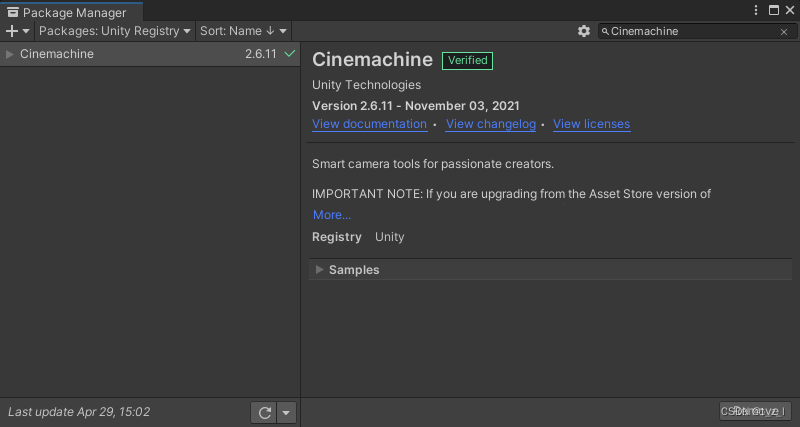Click the Package Manager tab icon
Screen dimensions: 800x427
(13, 12)
